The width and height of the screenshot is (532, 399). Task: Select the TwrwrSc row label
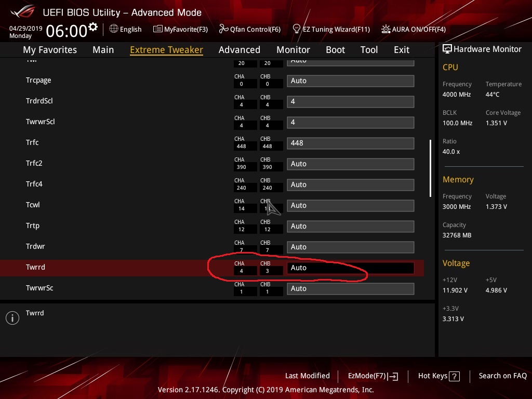tap(39, 288)
